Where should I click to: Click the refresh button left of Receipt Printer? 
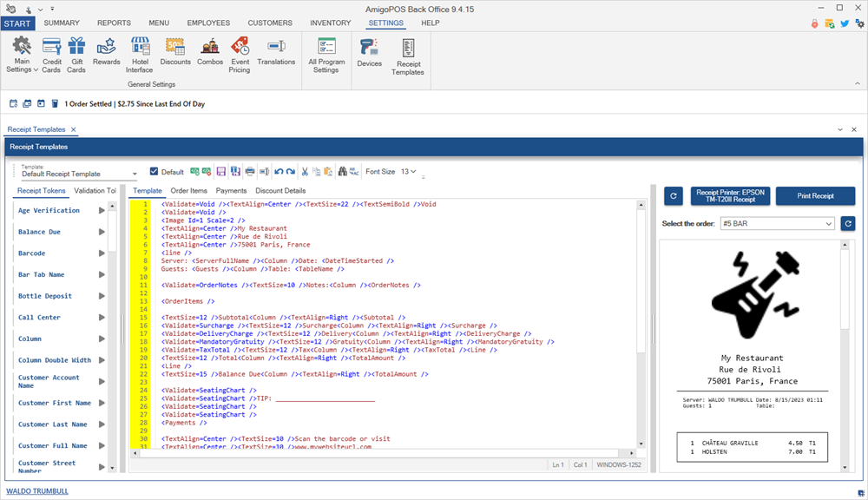674,196
